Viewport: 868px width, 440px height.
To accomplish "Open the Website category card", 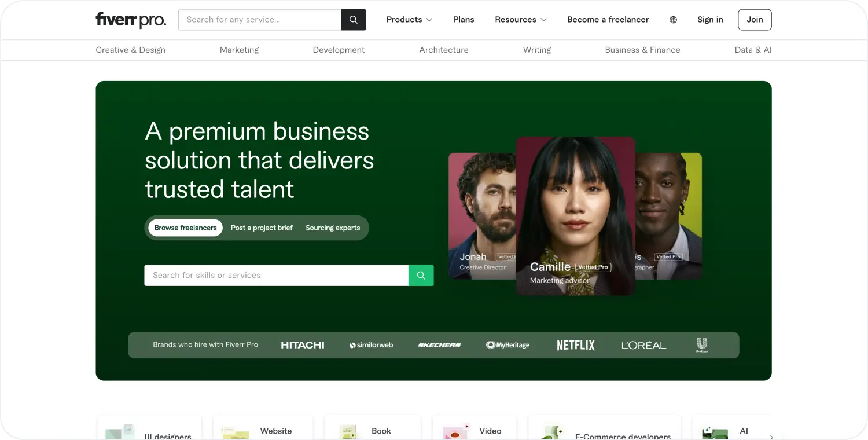I will [263, 428].
